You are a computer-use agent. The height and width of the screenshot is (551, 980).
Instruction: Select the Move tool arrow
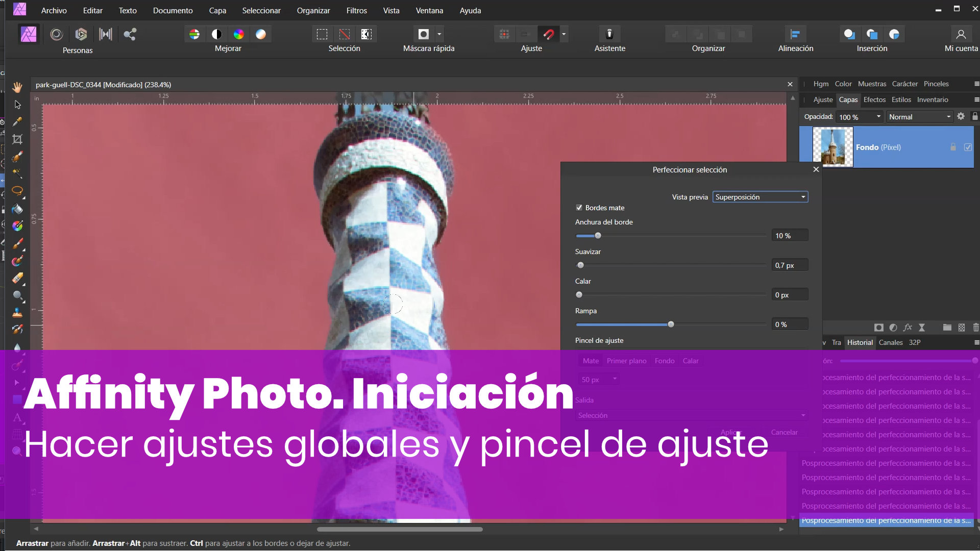17,105
